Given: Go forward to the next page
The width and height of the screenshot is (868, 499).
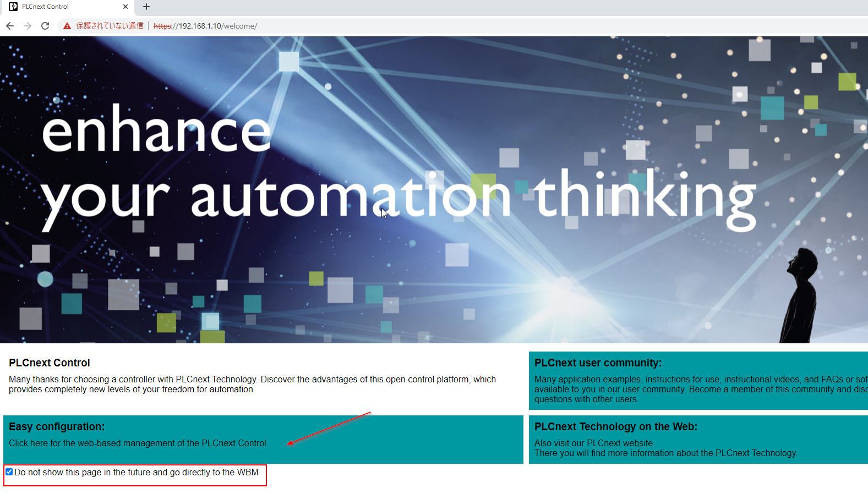Looking at the screenshot, I should pyautogui.click(x=28, y=26).
